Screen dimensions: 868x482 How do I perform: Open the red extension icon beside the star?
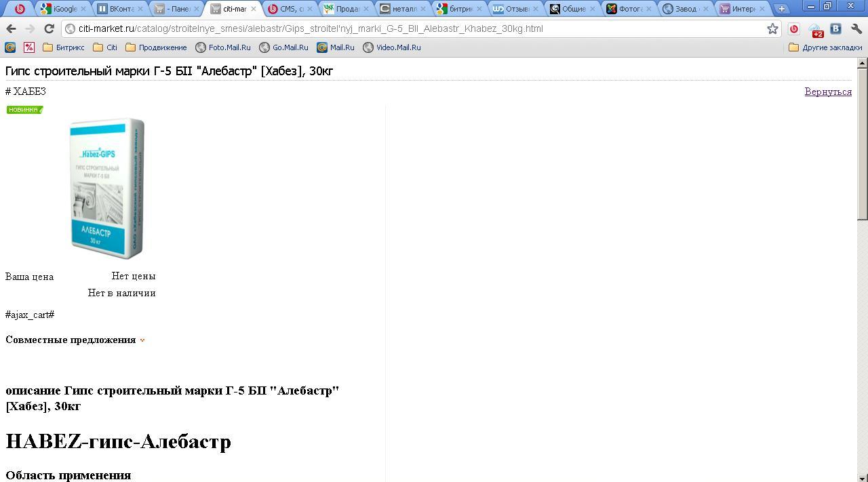794,28
